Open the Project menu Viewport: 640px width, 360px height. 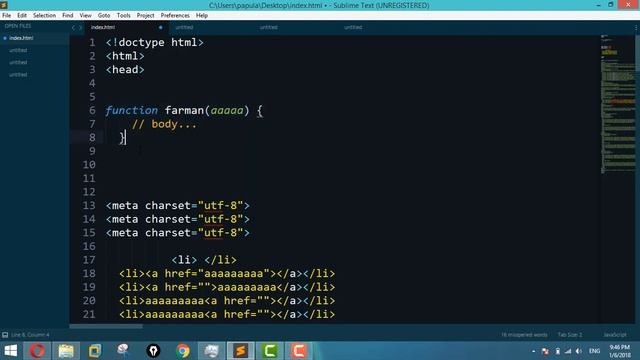pyautogui.click(x=145, y=16)
